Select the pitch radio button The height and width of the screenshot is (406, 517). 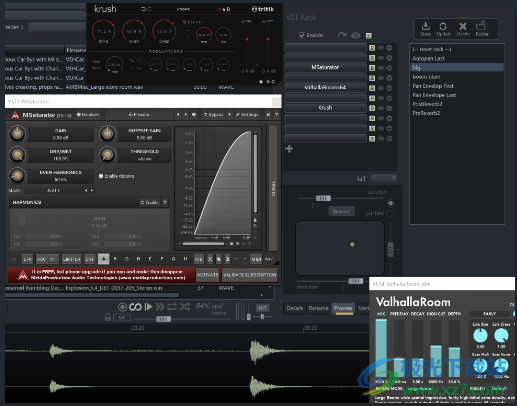point(390,214)
